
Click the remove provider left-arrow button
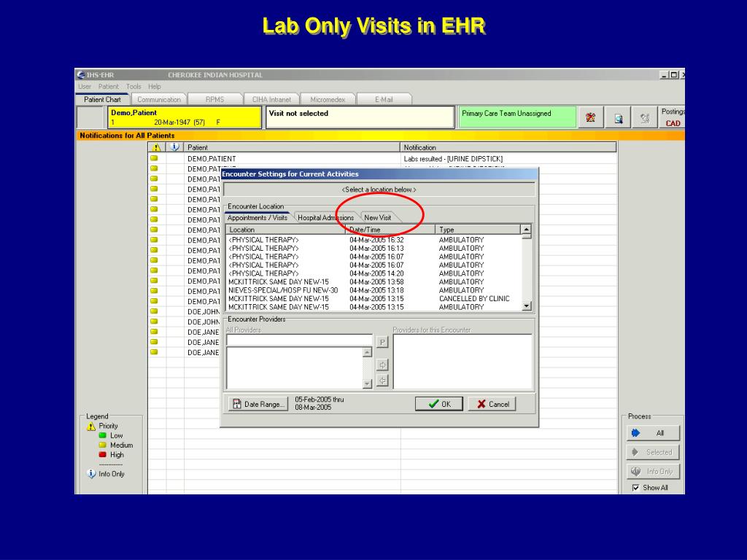pos(382,380)
